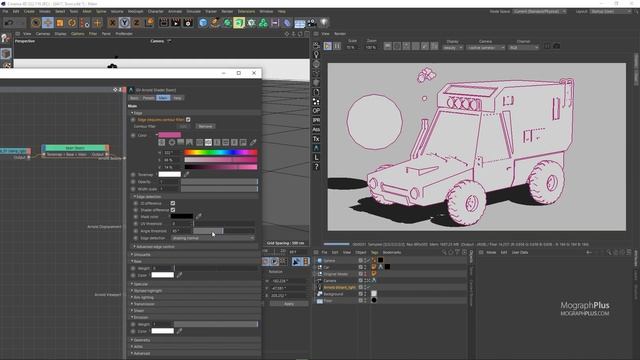Click the Hue rainbow slider
The height and width of the screenshot is (360, 640).
click(221, 152)
